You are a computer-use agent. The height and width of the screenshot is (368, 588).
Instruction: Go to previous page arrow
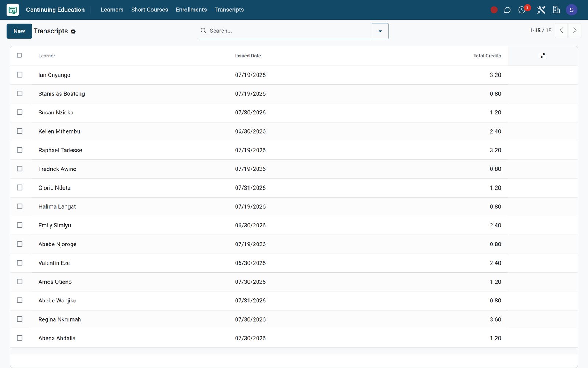[x=561, y=31]
